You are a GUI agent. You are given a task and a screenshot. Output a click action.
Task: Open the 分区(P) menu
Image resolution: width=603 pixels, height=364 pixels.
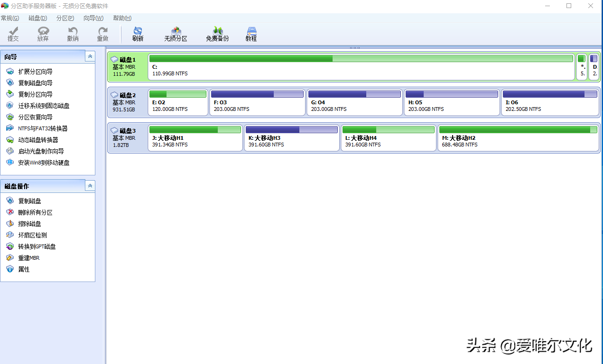click(x=65, y=18)
